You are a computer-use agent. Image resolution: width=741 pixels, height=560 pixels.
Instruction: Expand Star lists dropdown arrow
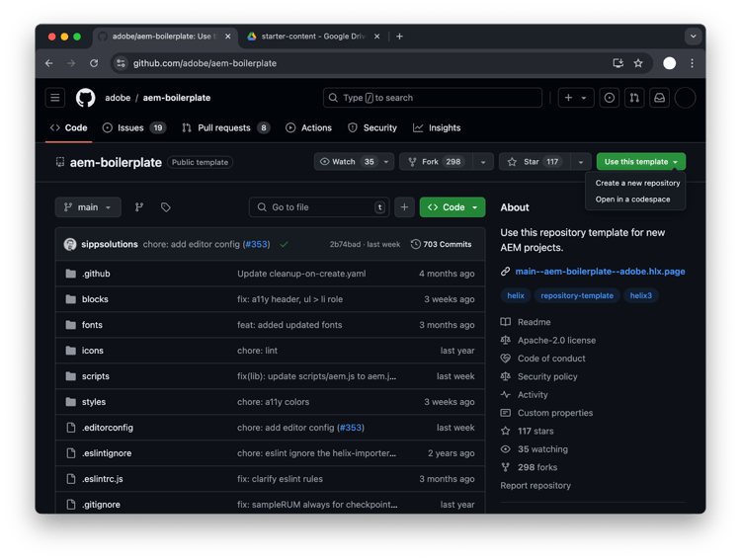click(581, 162)
